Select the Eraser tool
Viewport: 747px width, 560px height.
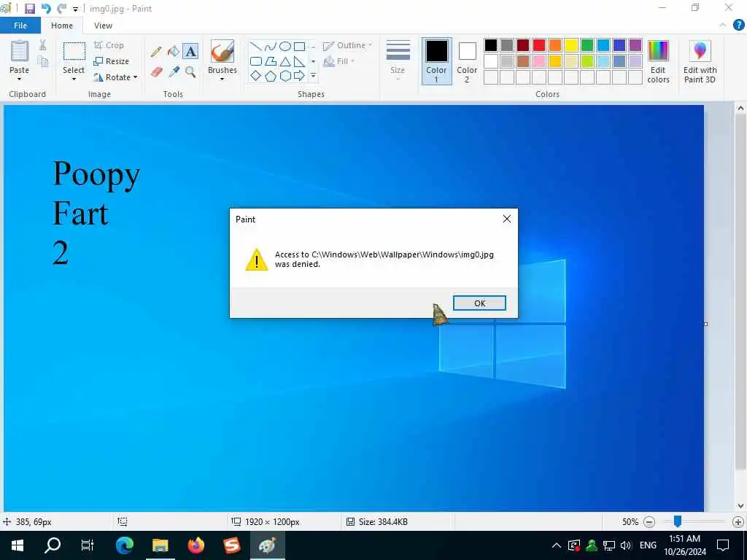point(156,72)
